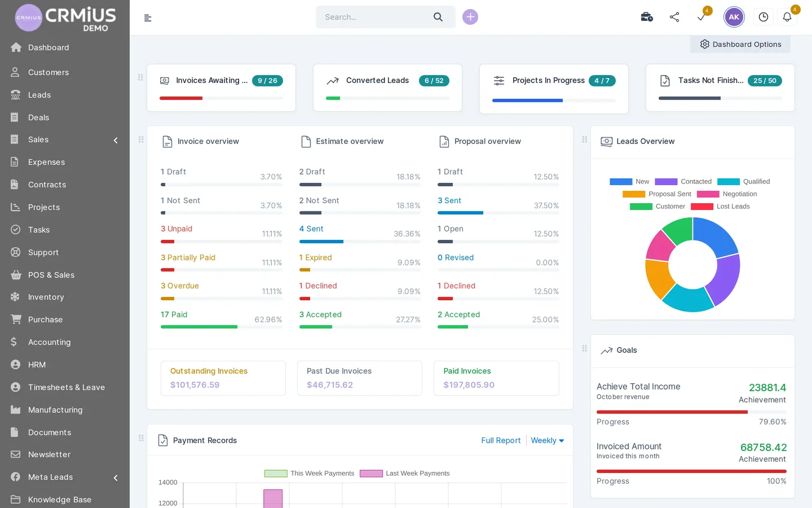This screenshot has height=508, width=812.
Task: Toggle the Contacted legend item
Action: pyautogui.click(x=683, y=182)
